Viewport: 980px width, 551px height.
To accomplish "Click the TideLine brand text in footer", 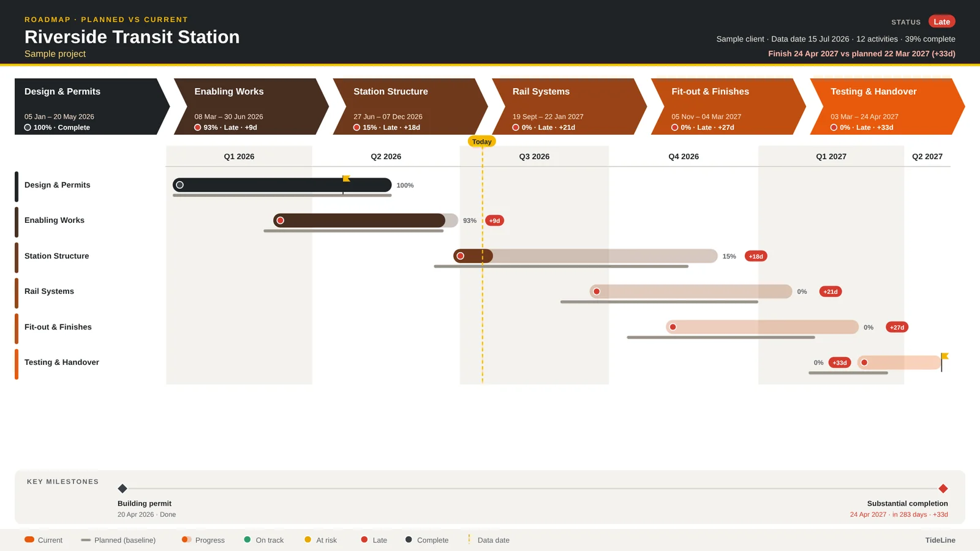I will (940, 540).
